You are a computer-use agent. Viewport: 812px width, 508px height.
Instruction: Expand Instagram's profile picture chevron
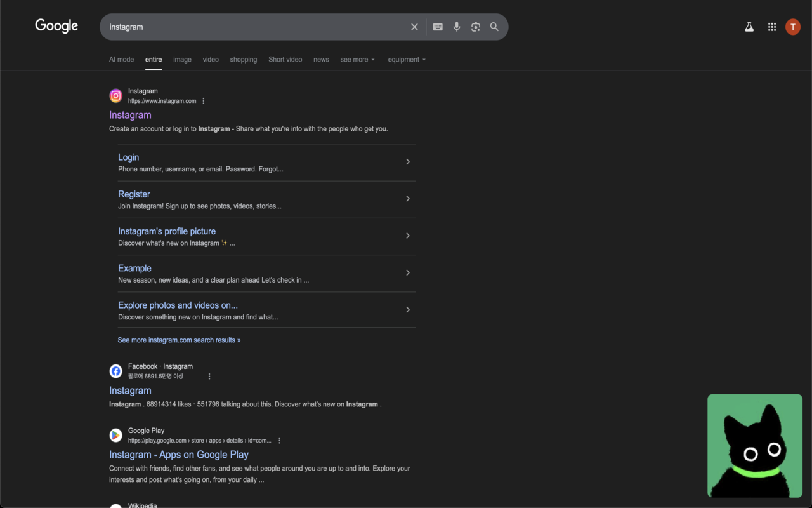point(408,236)
